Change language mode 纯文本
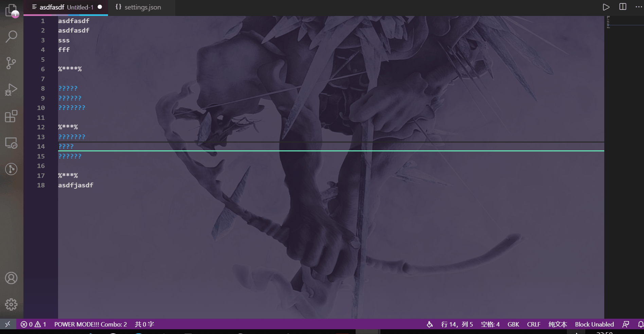 (558, 324)
